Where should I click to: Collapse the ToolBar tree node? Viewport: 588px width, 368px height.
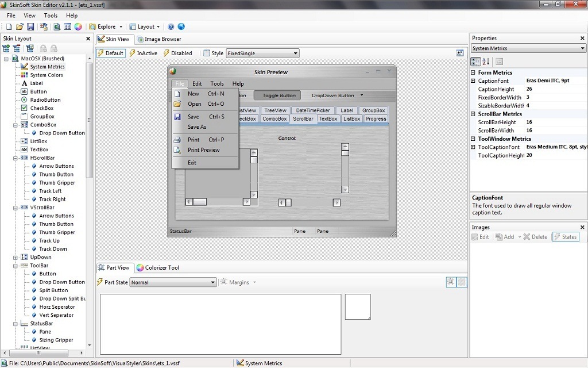pos(16,266)
